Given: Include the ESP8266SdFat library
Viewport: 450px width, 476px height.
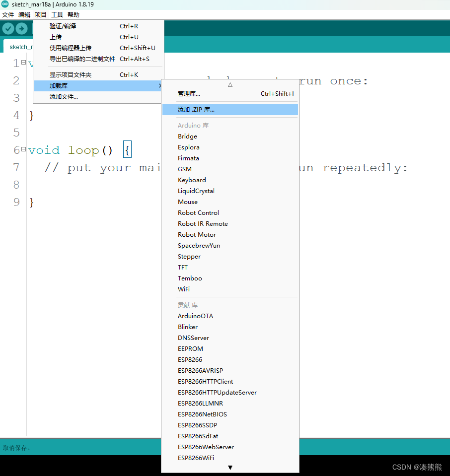Looking at the screenshot, I should (230, 436).
